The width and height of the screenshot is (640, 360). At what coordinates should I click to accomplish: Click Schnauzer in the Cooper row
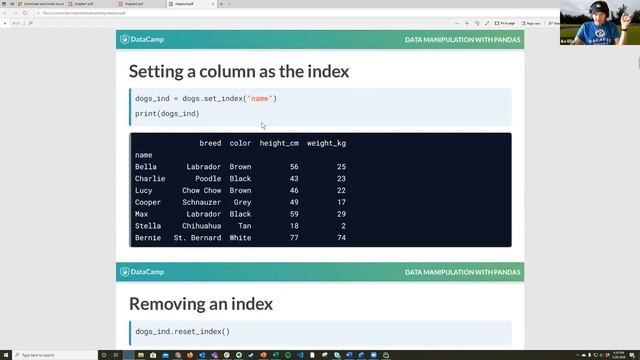[x=202, y=202]
